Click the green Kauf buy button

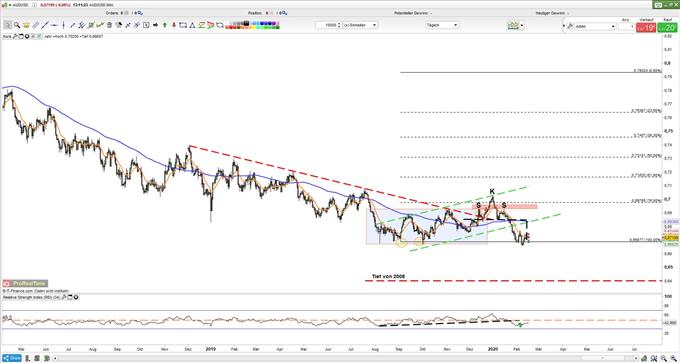point(667,28)
